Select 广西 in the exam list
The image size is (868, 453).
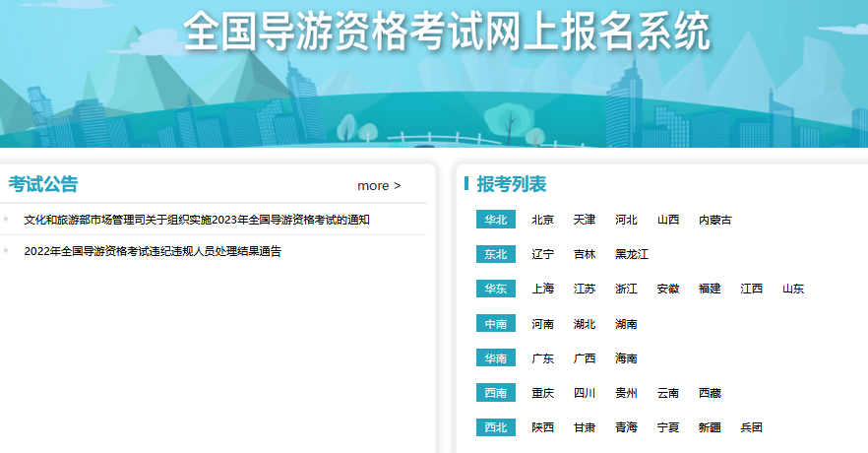coord(585,358)
